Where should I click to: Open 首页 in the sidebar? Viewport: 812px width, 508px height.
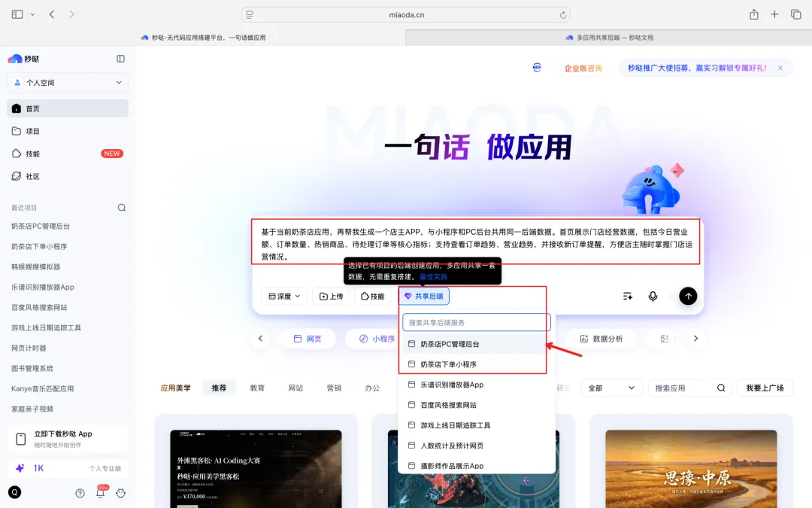(68, 108)
